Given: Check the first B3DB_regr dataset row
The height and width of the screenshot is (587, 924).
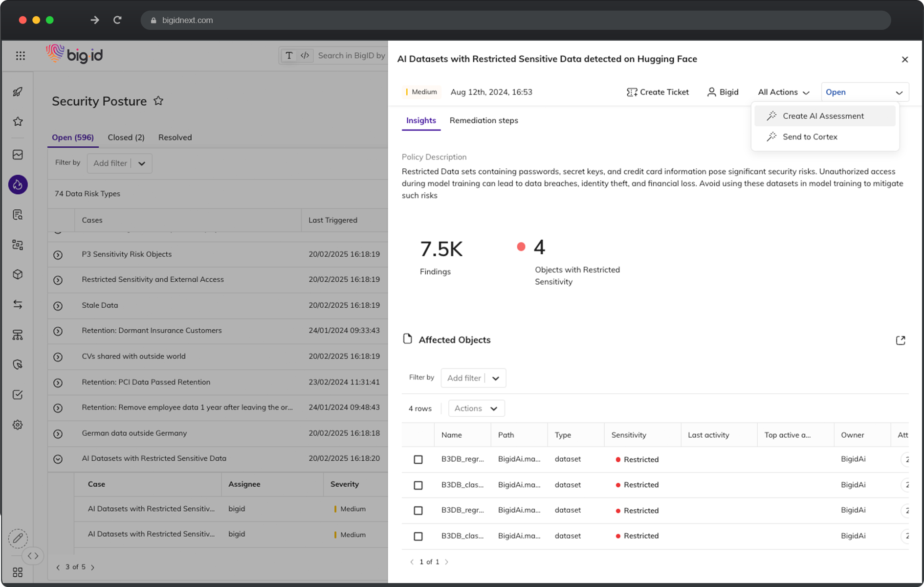Looking at the screenshot, I should click(418, 459).
